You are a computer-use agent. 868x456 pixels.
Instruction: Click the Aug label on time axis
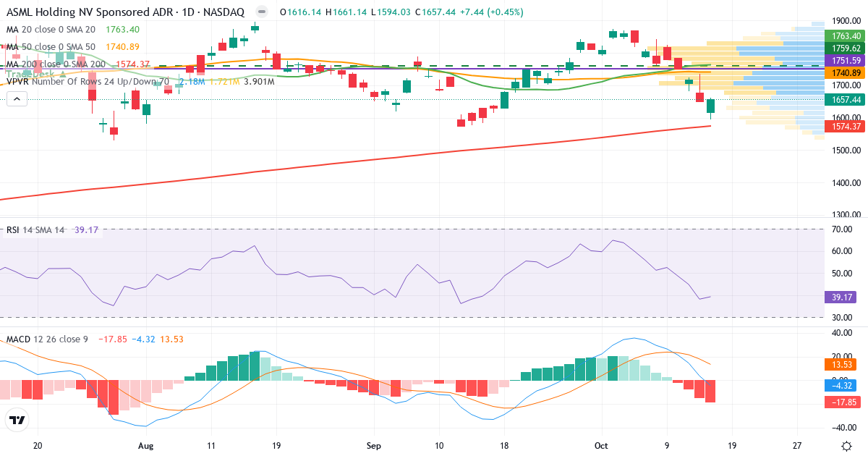146,446
